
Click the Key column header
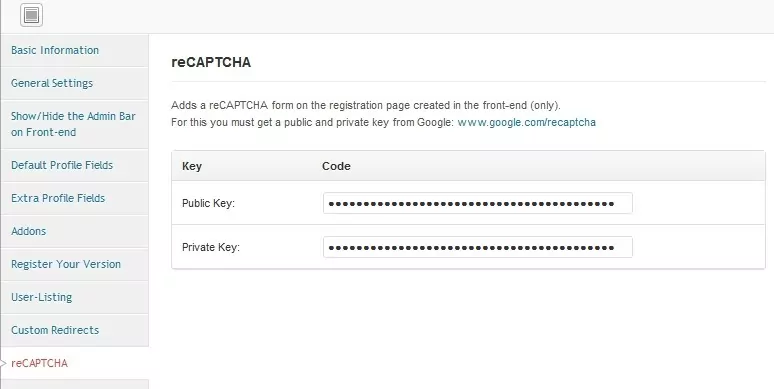coord(192,166)
